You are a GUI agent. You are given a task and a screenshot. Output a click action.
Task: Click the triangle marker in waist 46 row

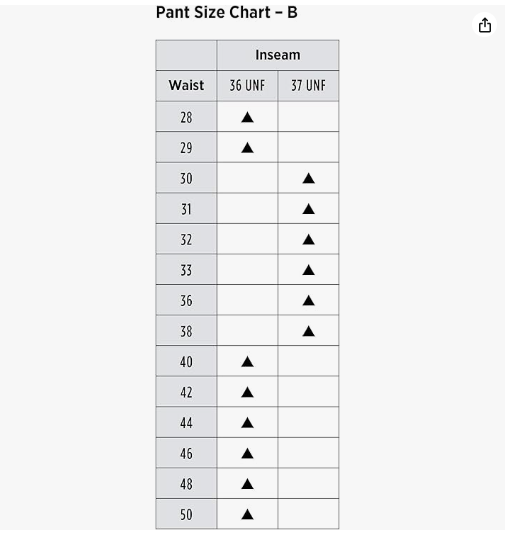(247, 453)
